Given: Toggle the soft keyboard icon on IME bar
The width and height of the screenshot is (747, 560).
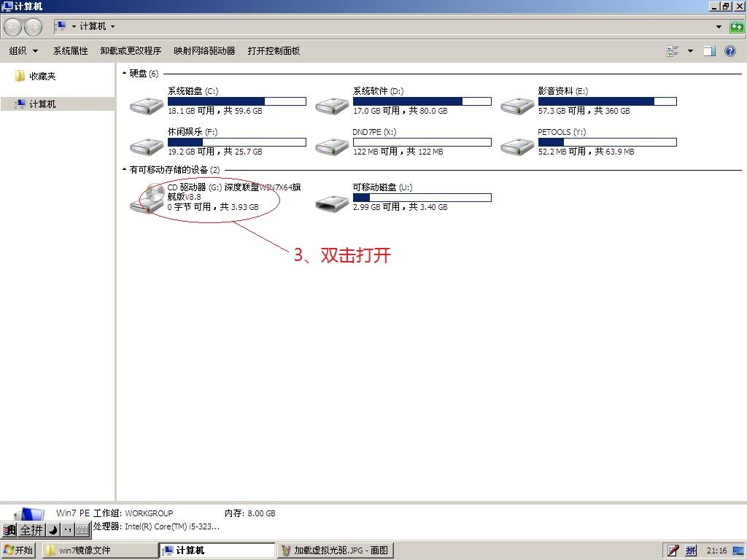Looking at the screenshot, I should [x=82, y=530].
